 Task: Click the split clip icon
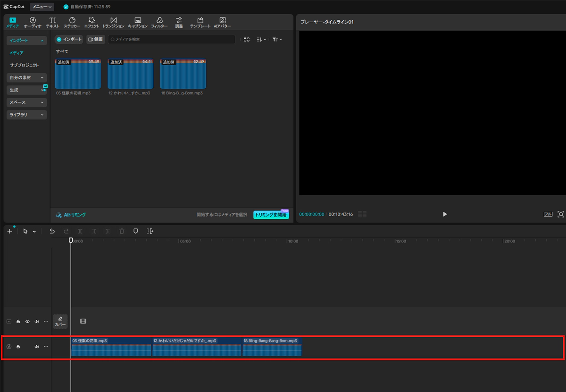80,231
